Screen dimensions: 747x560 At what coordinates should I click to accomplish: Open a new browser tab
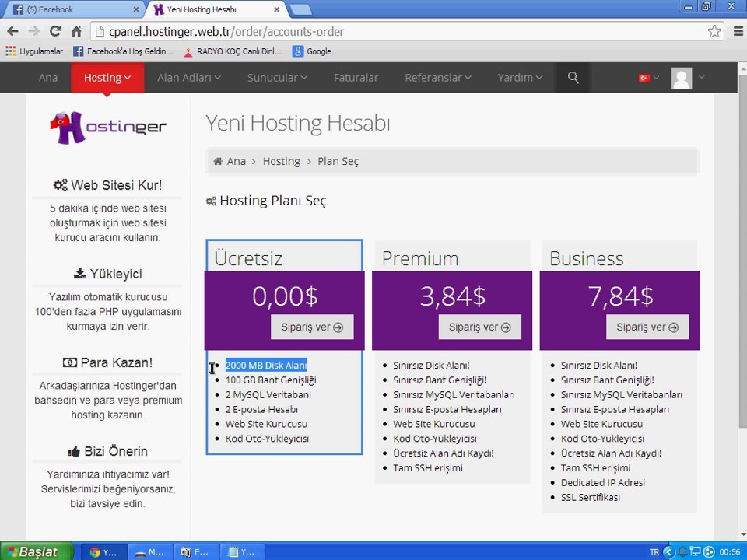(x=300, y=9)
